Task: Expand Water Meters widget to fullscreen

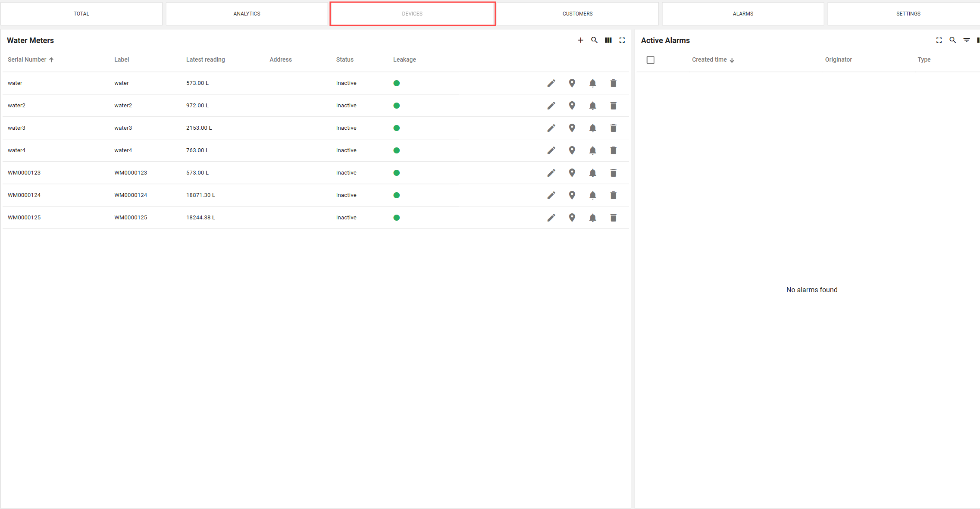Action: pyautogui.click(x=622, y=40)
